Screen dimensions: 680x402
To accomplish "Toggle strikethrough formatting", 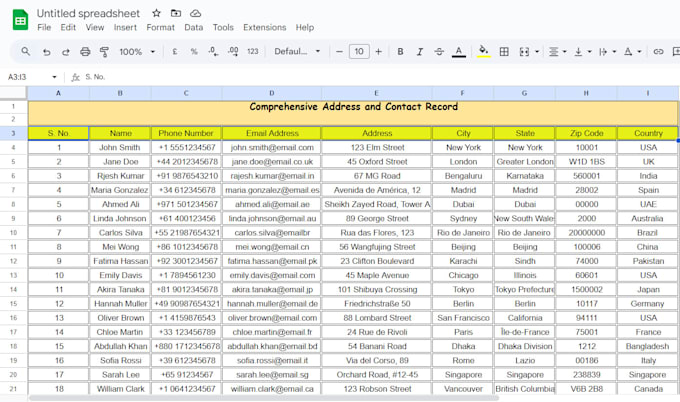I will point(439,52).
